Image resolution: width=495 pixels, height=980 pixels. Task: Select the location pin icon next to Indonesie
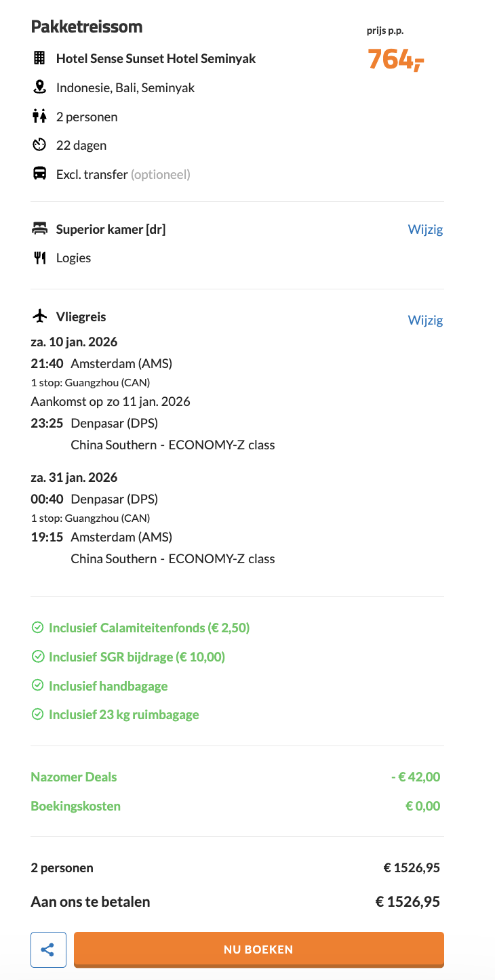pos(39,87)
